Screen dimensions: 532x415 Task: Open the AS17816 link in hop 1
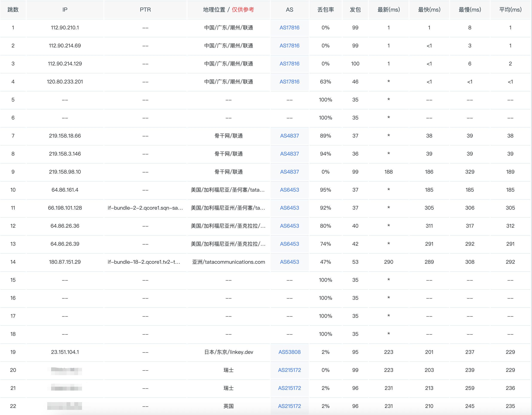tap(289, 27)
